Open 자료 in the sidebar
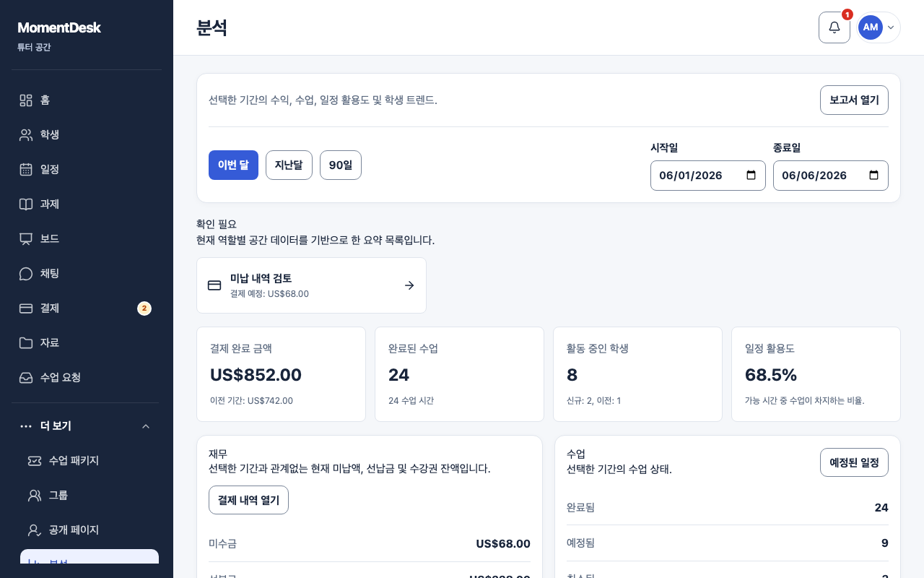 tap(87, 343)
